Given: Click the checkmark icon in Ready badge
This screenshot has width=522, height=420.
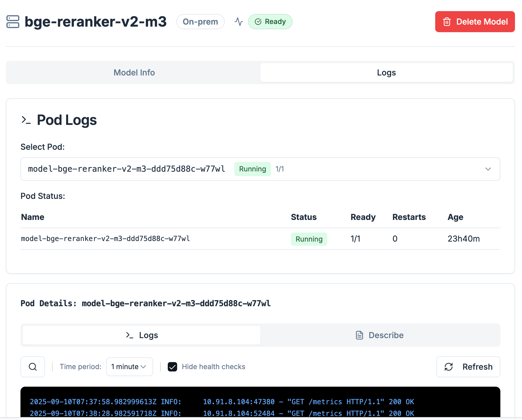Looking at the screenshot, I should point(258,22).
